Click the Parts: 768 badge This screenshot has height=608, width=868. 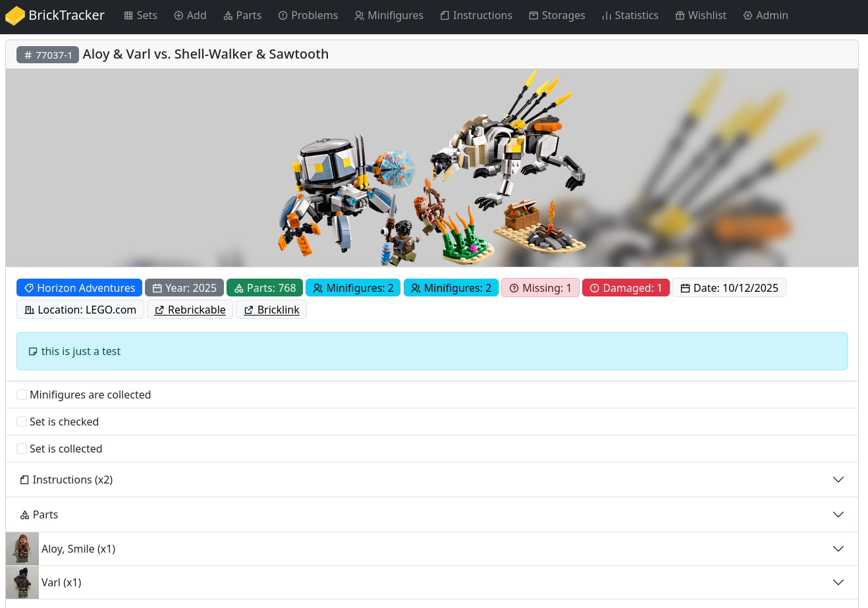coord(265,288)
